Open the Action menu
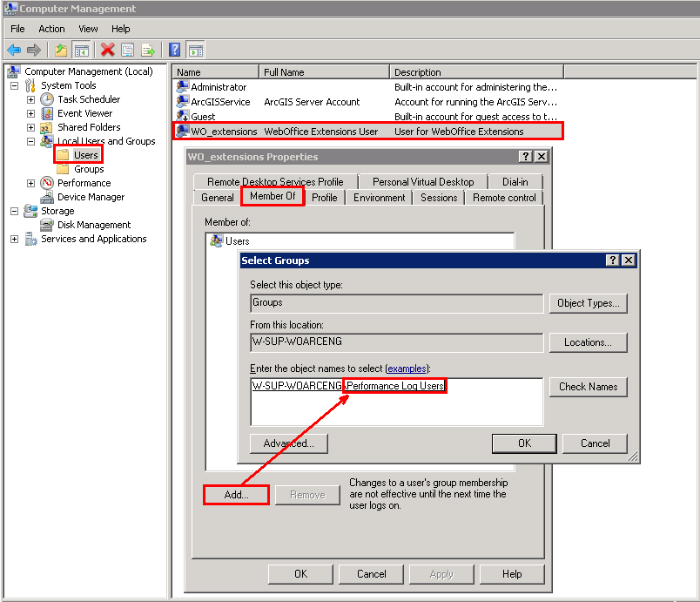Screen dimensions: 700x602 pyautogui.click(x=51, y=28)
